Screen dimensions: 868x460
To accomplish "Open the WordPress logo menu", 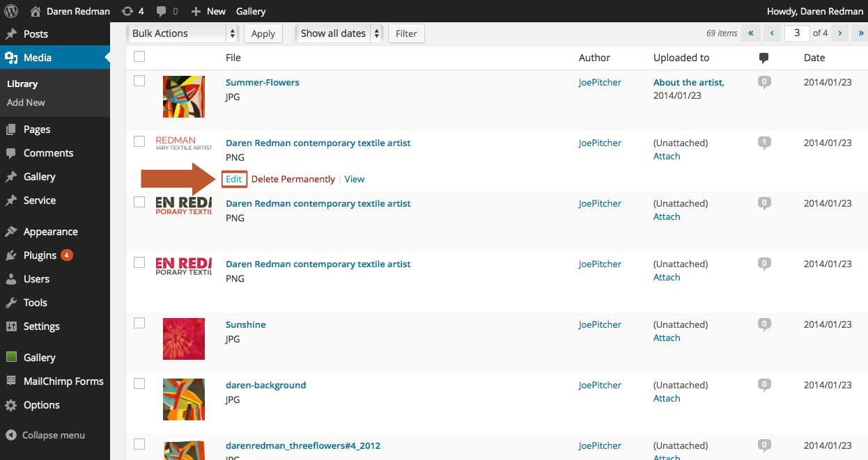I will (x=11, y=11).
